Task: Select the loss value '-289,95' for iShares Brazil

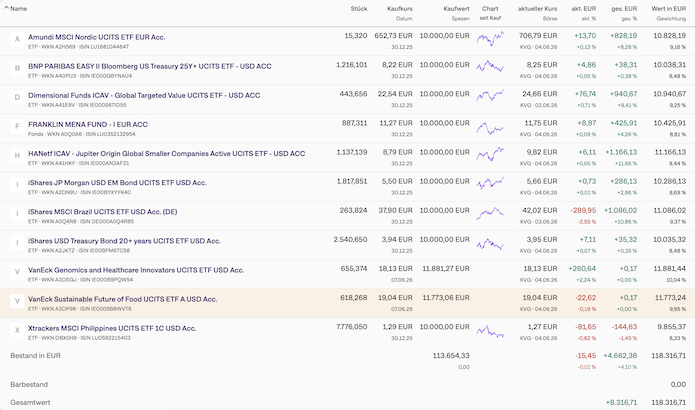Action: click(x=583, y=211)
